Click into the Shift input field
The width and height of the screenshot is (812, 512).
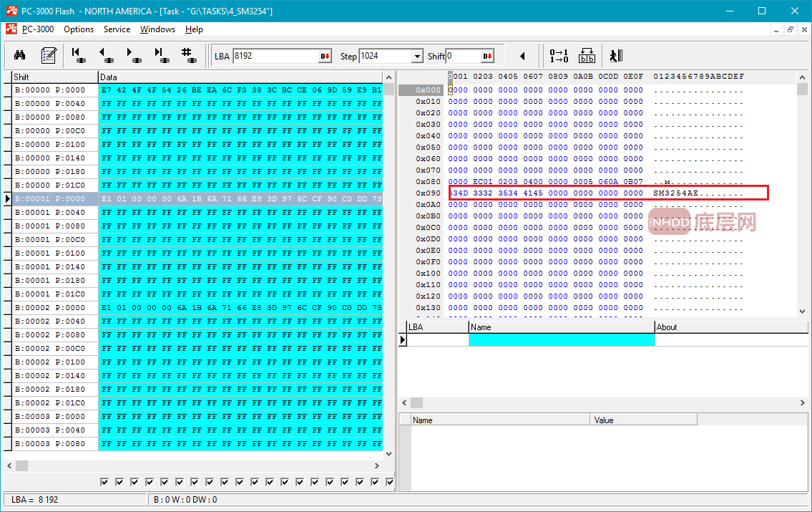click(464, 56)
